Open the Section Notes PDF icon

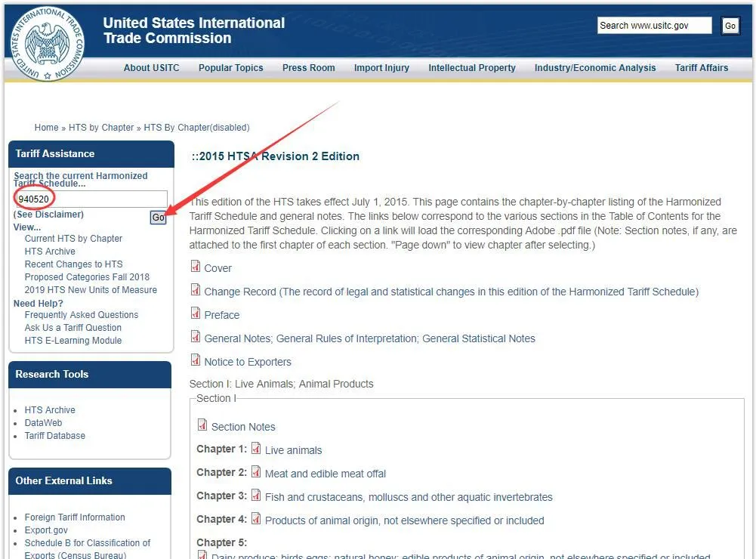click(x=202, y=425)
